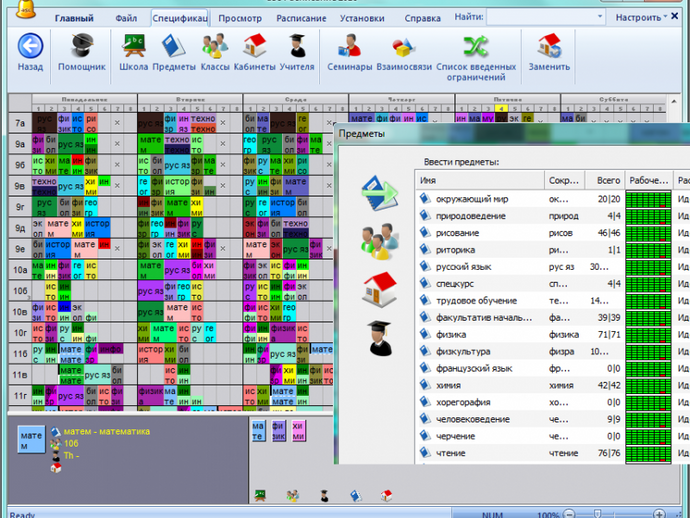Screen dimensions: 690x518
Task: Click the book icon beside химия row
Action: 425,385
